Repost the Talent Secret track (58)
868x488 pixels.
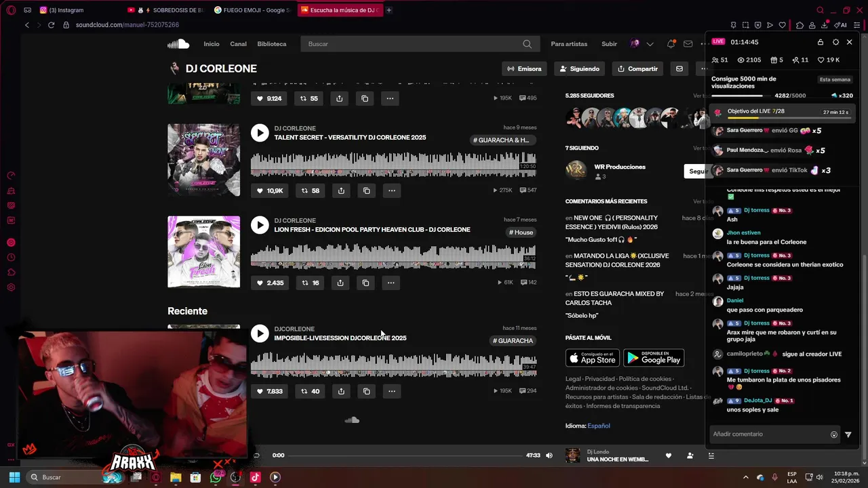(310, 191)
